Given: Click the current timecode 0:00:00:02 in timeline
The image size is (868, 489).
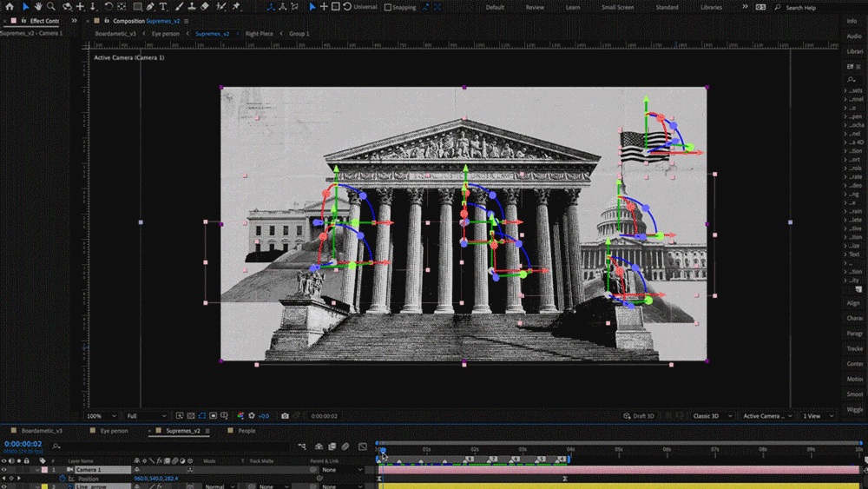Looking at the screenshot, I should click(x=23, y=444).
